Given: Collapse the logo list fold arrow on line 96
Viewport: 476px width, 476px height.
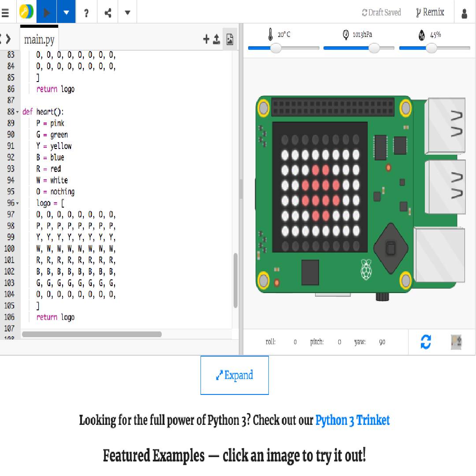Looking at the screenshot, I should click(x=18, y=203).
